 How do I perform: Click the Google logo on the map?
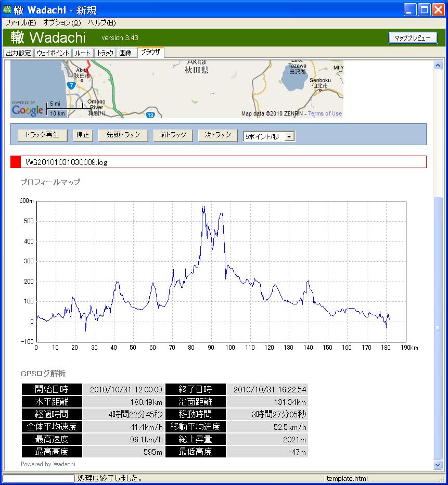click(27, 110)
